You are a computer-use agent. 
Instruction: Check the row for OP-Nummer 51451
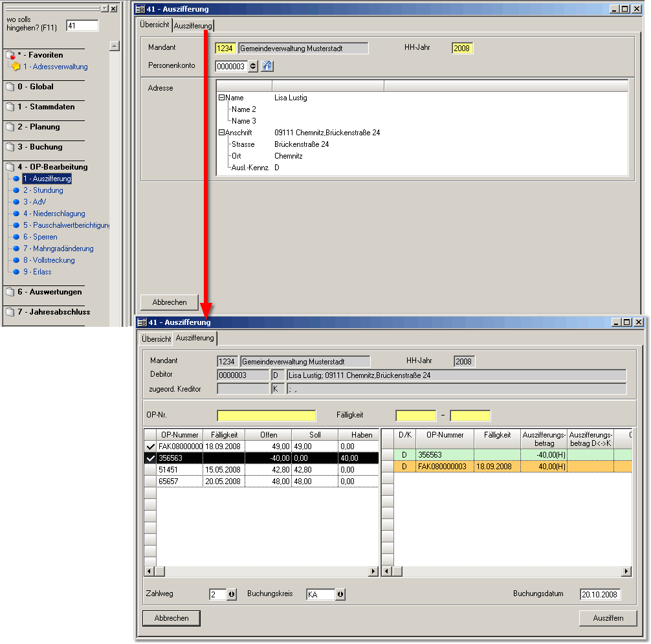[x=150, y=470]
